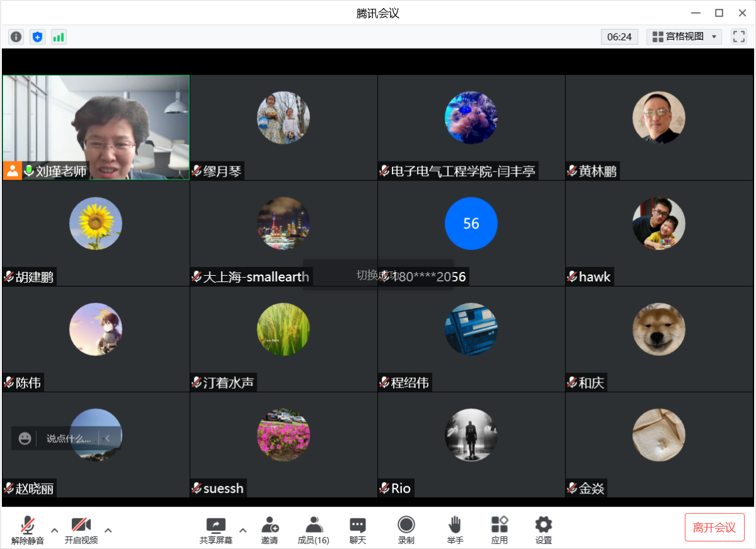Check the green network signal icon

click(x=59, y=37)
